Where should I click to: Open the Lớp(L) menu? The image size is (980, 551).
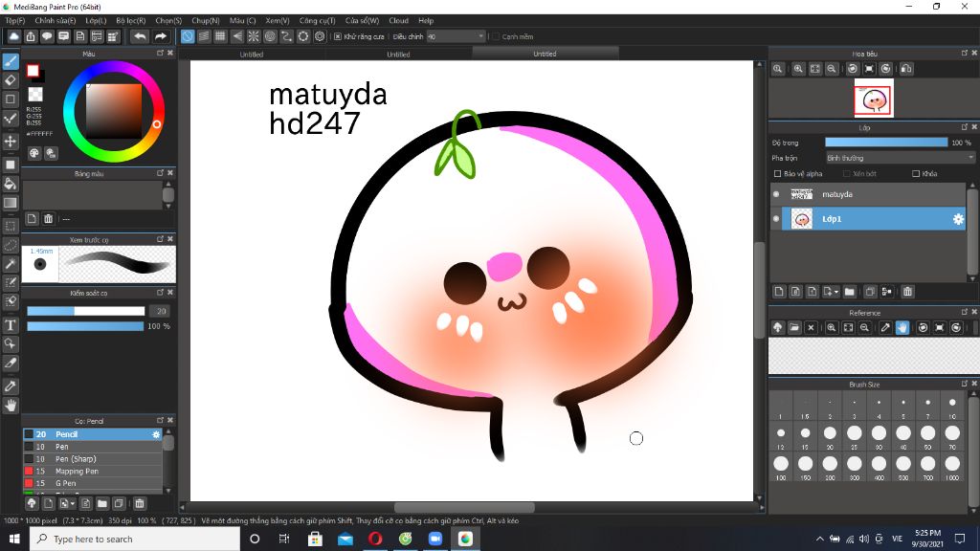click(96, 21)
